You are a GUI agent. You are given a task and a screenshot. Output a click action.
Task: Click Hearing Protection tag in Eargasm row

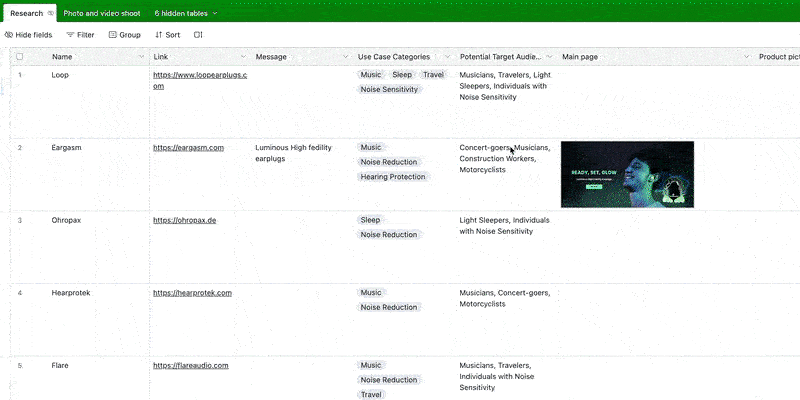[x=393, y=177]
